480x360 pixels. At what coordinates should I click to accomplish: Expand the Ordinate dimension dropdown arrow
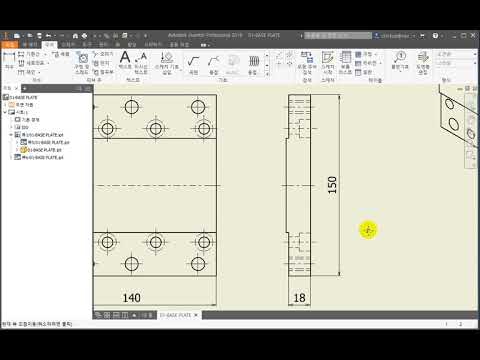point(48,63)
